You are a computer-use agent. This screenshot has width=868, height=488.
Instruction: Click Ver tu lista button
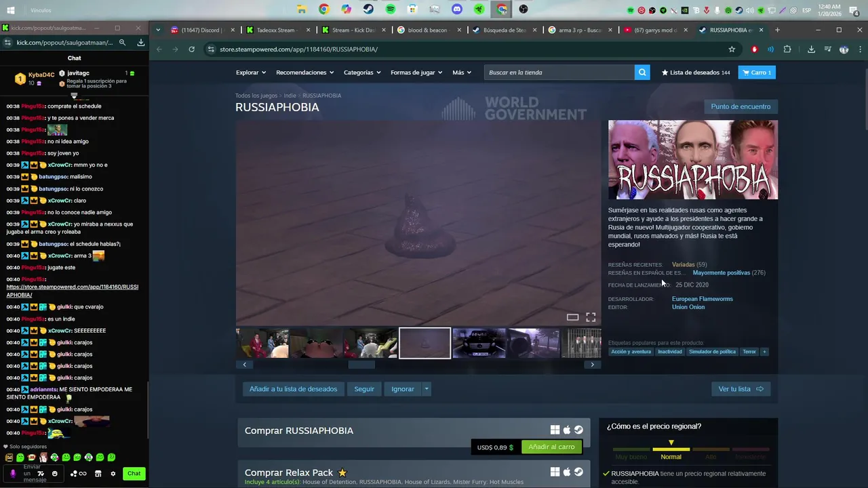pos(741,389)
